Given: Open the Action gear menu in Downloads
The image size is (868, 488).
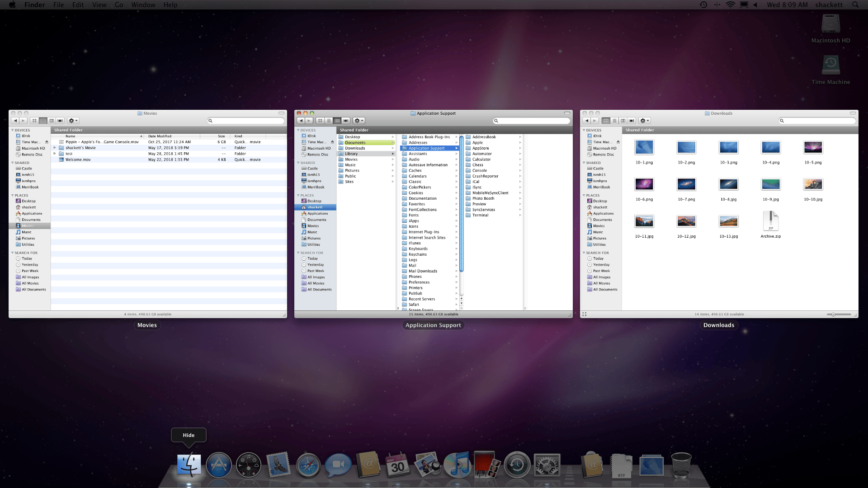Looking at the screenshot, I should coord(645,121).
